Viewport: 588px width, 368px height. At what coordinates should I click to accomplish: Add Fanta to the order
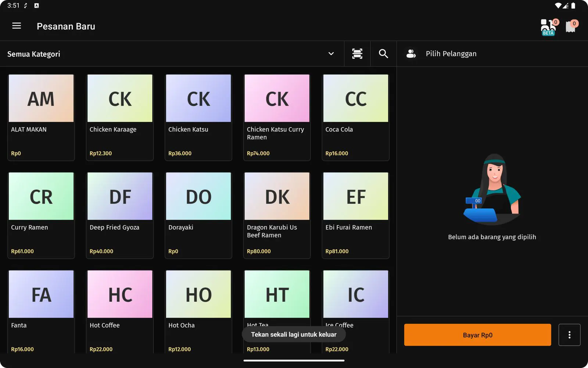click(x=41, y=311)
